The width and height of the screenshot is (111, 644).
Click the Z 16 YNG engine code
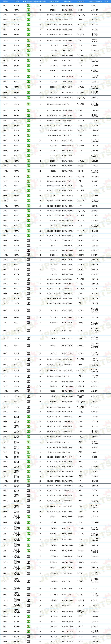tap(95, 417)
